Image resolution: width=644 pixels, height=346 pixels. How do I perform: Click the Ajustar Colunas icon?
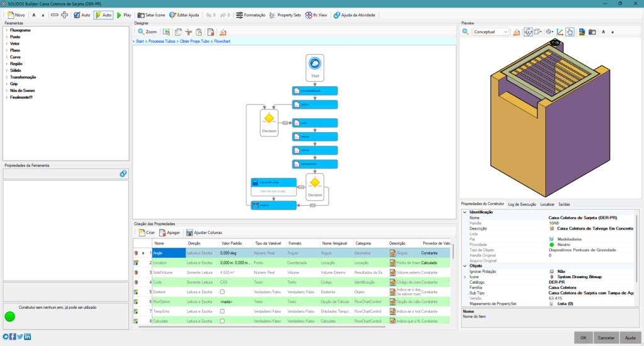pyautogui.click(x=189, y=232)
